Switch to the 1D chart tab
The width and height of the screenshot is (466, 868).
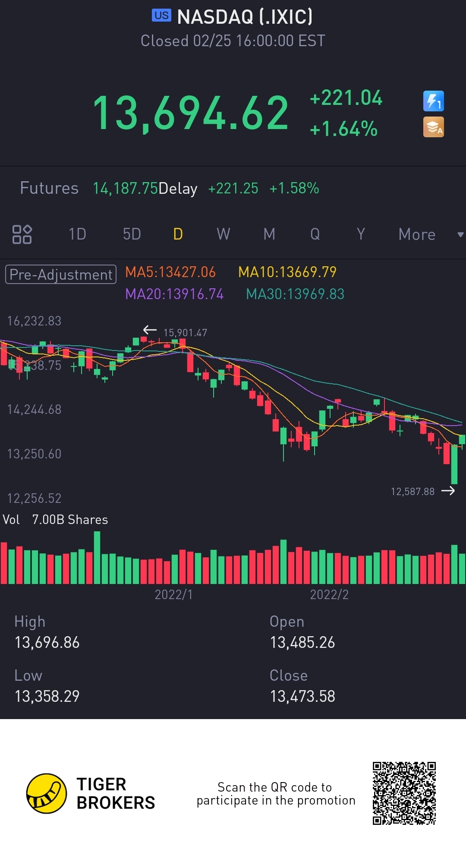point(78,234)
